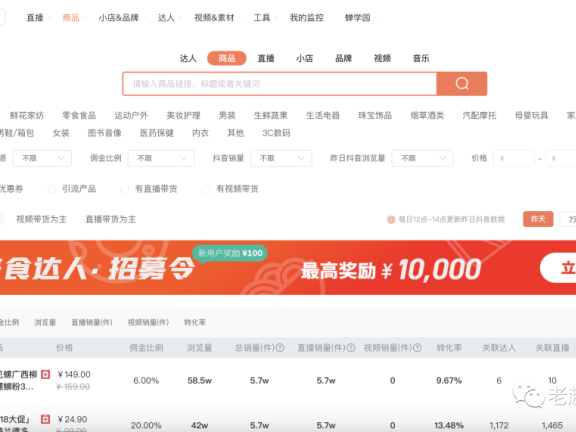Sort by 浏览量 in the sort bar
Screen dimensions: 576x432
point(45,322)
